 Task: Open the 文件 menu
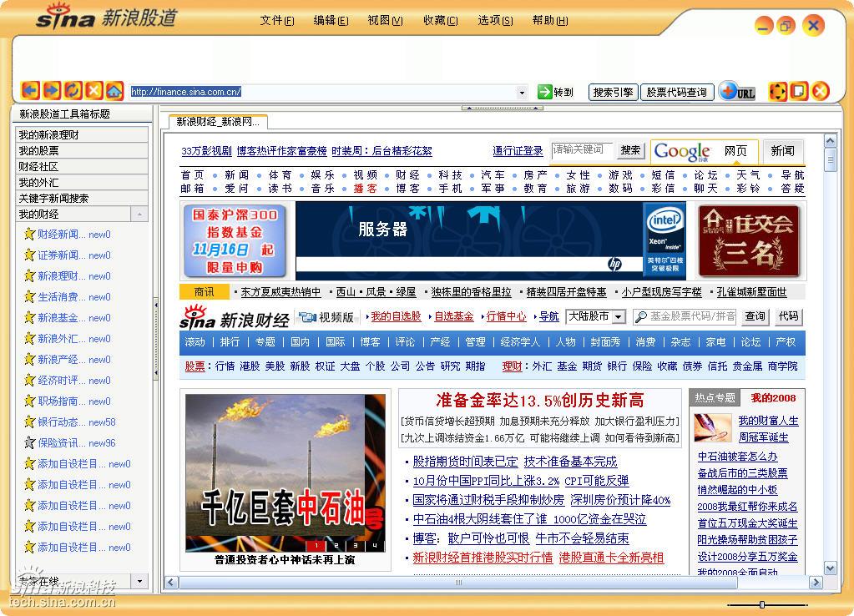click(x=277, y=21)
